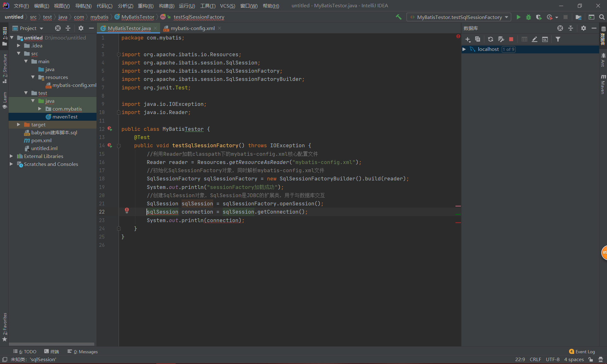Viewport: 607px width, 364px height.
Task: Click the profiler run icon in the toolbar
Action: click(x=550, y=17)
